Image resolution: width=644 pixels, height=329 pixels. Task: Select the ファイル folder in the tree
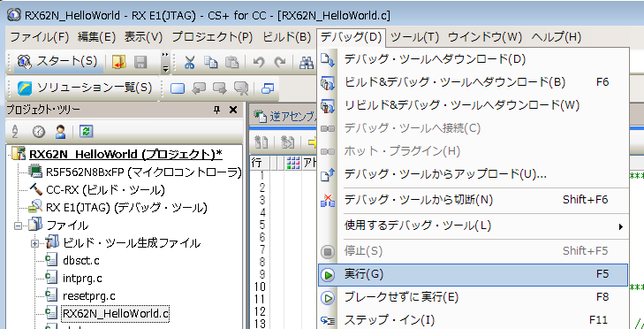tap(67, 226)
